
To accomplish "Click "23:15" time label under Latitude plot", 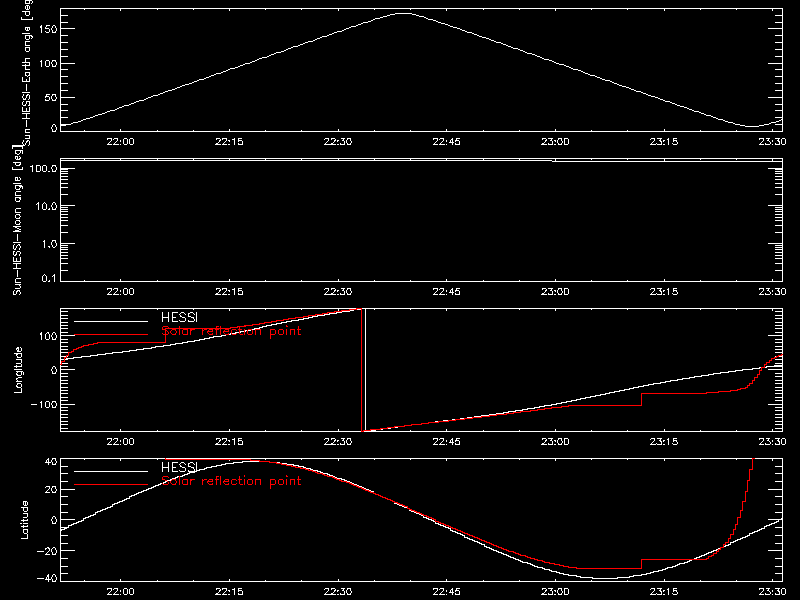I will [x=664, y=591].
